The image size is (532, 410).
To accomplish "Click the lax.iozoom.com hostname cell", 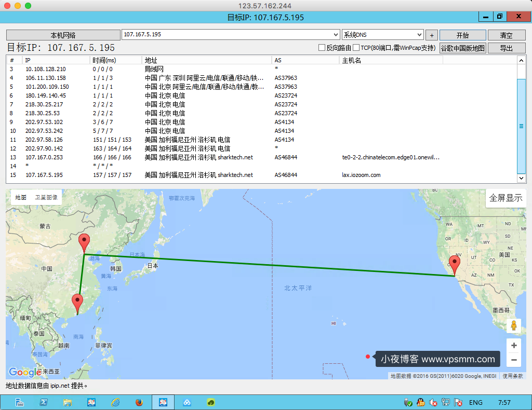I will [362, 175].
